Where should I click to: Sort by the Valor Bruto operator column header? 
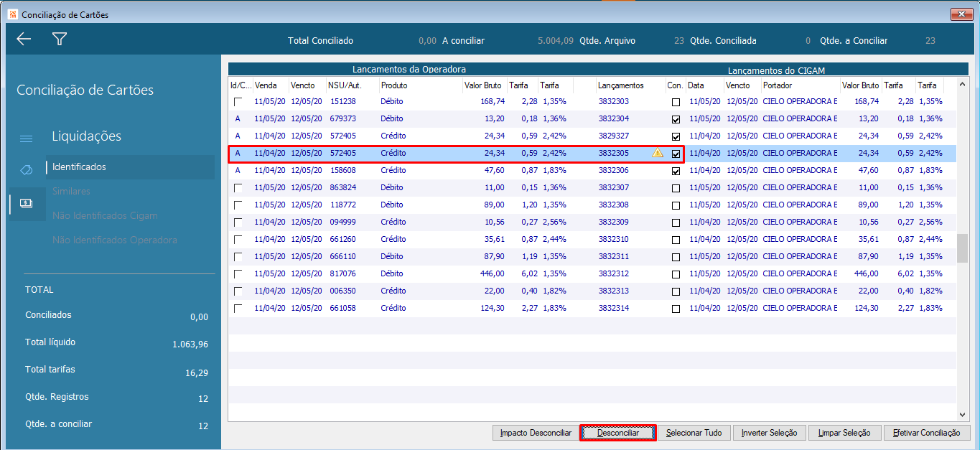point(482,85)
